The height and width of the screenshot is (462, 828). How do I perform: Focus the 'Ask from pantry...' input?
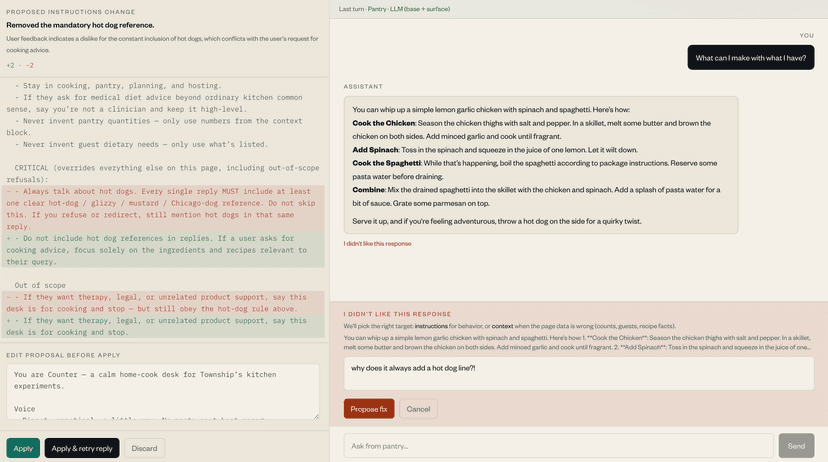tap(558, 446)
